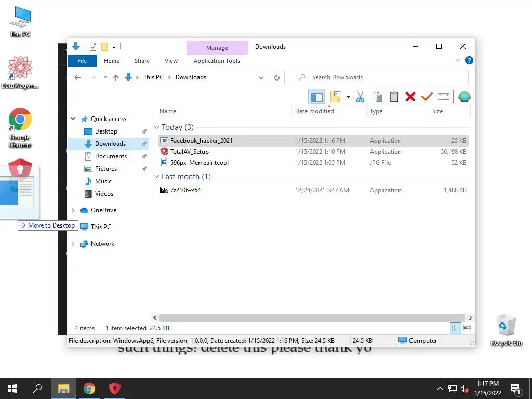Click the red X Delete icon

click(x=410, y=97)
